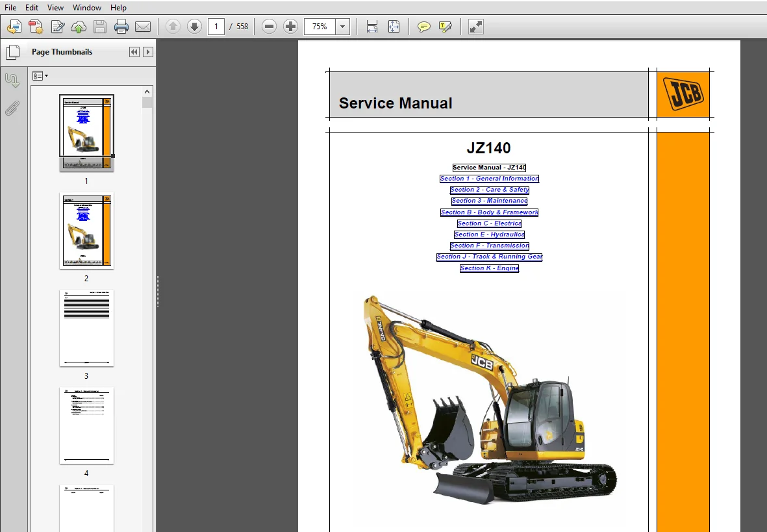Click the 75% zoom level field
The image size is (767, 532).
pyautogui.click(x=320, y=27)
